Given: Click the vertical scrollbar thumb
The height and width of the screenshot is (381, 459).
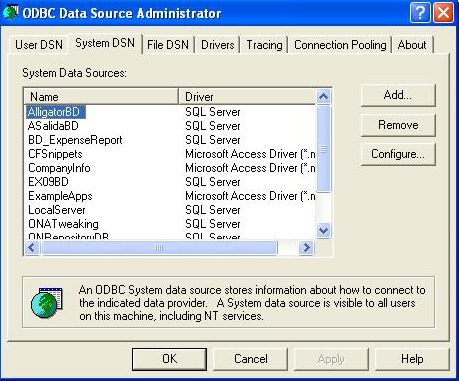Looking at the screenshot, I should 323,149.
